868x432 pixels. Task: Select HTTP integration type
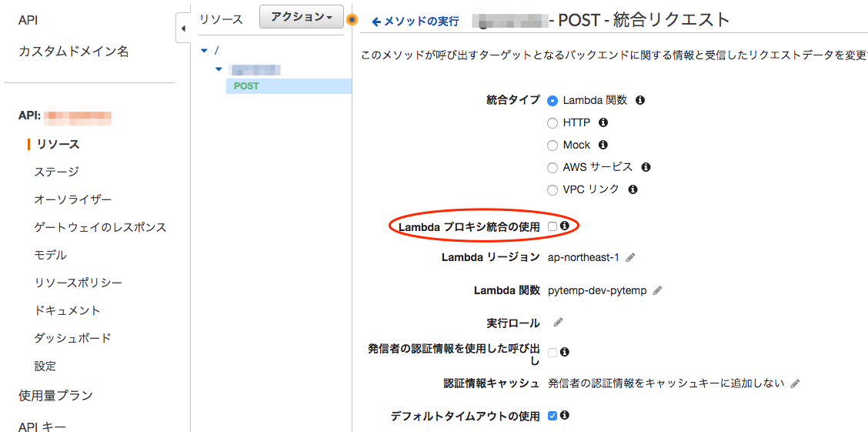(552, 123)
